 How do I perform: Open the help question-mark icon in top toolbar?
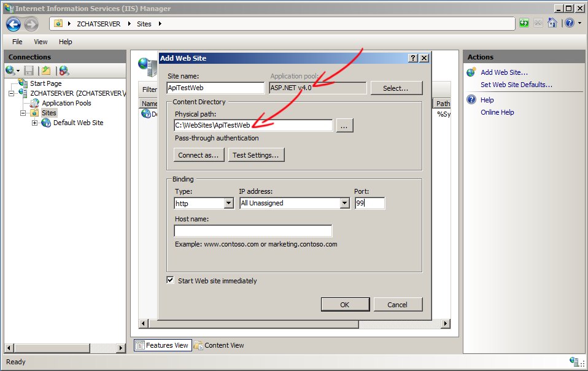pyautogui.click(x=570, y=23)
